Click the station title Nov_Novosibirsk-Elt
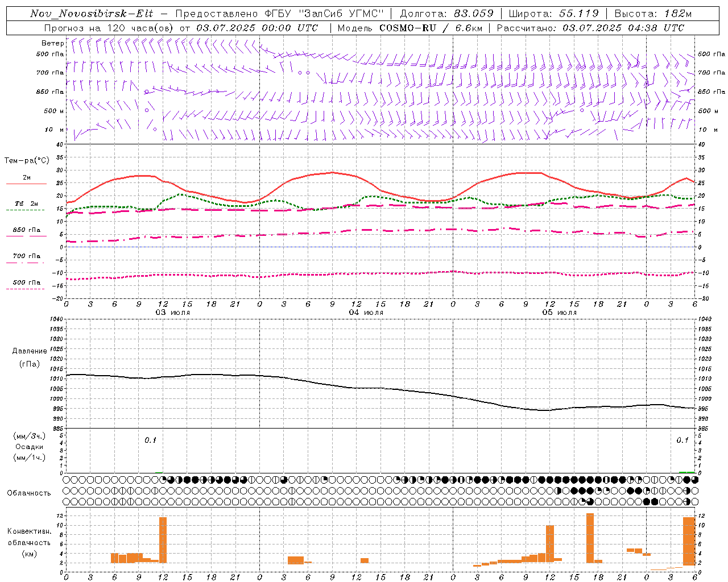This screenshot has width=728, height=582. pyautogui.click(x=92, y=14)
